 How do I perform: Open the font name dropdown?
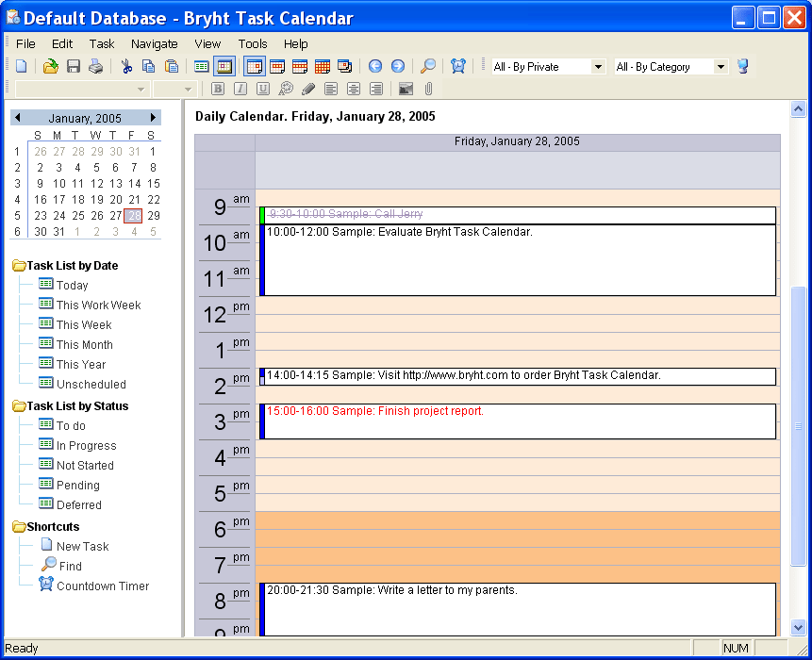point(141,90)
